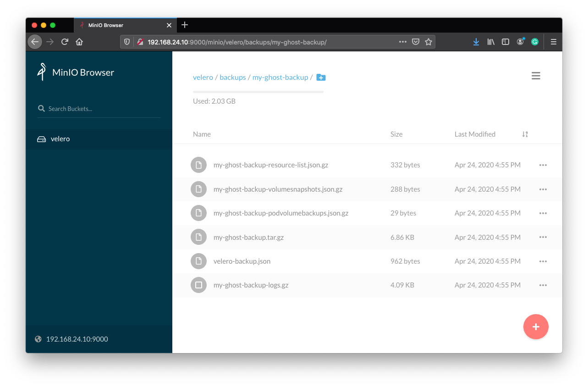Navigate to the backups breadcrumb link

tap(232, 77)
